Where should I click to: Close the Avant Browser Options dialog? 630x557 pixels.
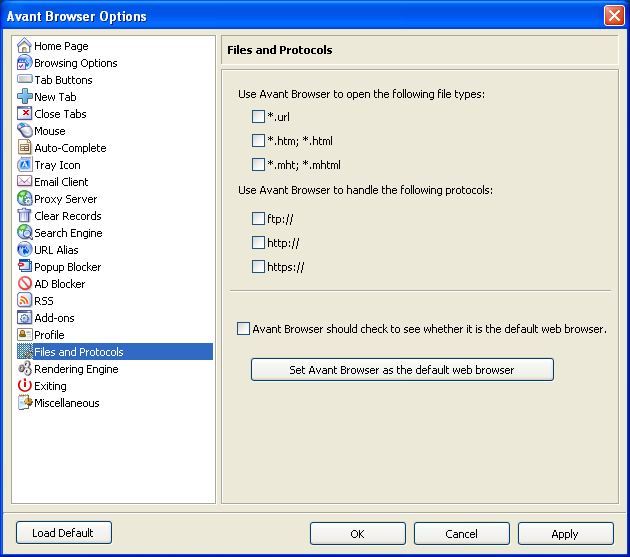(614, 16)
